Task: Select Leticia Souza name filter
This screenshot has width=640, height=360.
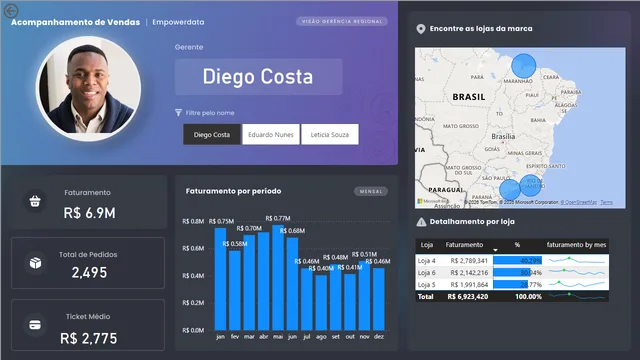Action: [329, 134]
